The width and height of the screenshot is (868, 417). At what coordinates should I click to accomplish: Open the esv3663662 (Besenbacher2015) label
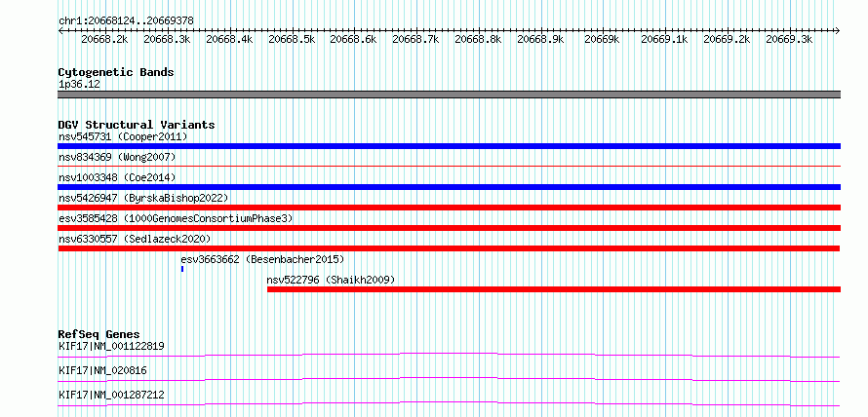pyautogui.click(x=262, y=259)
